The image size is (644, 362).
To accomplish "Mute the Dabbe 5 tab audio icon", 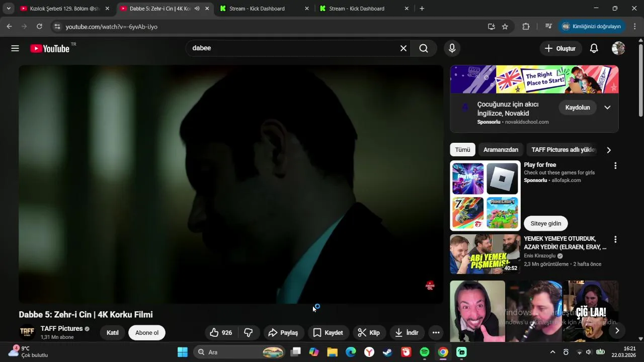I will (197, 9).
